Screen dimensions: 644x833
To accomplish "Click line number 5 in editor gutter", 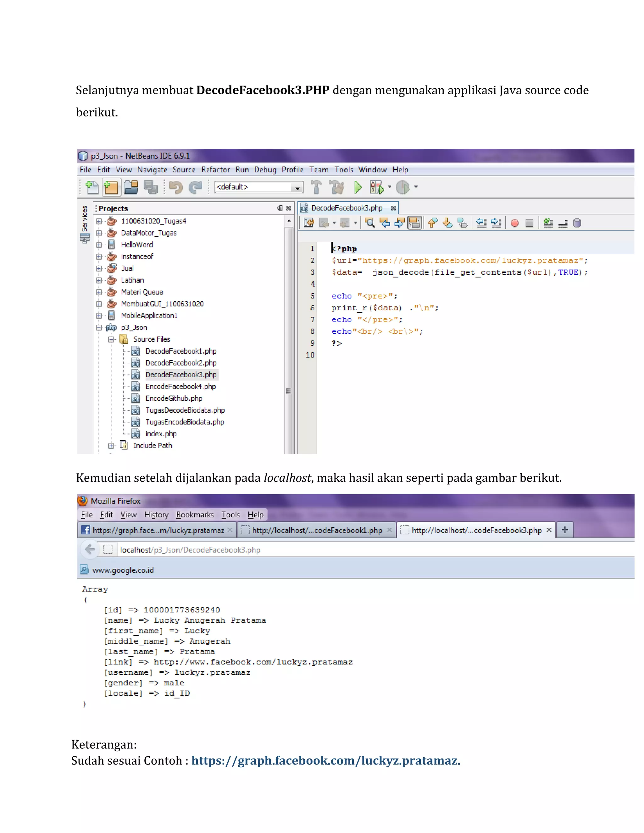I will click(x=312, y=296).
